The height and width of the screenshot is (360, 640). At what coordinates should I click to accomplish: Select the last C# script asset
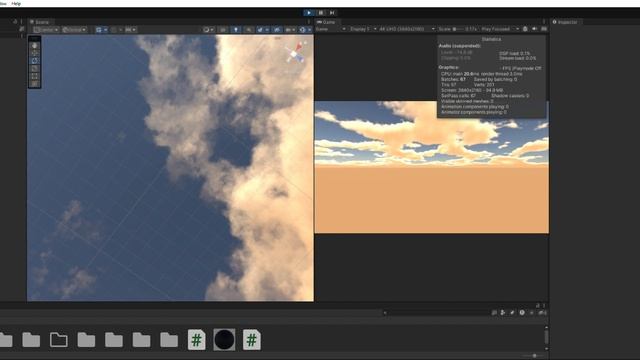point(252,340)
